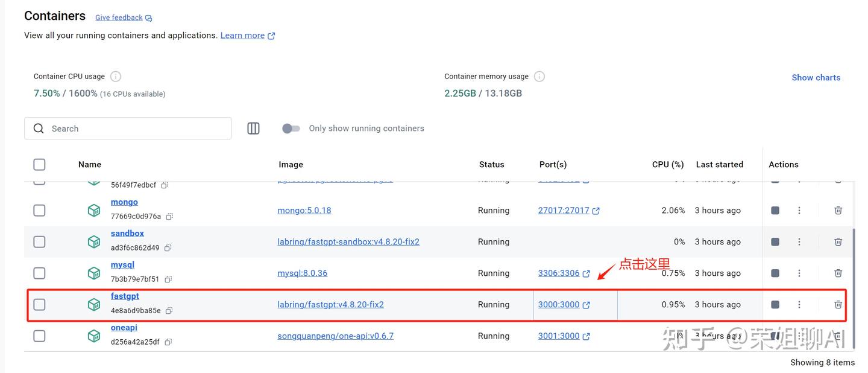Click the CPU usage info icon

pos(116,76)
